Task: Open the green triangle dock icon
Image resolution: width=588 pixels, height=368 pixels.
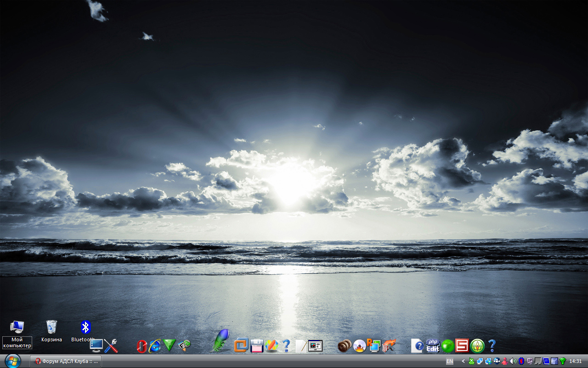Action: pos(170,345)
